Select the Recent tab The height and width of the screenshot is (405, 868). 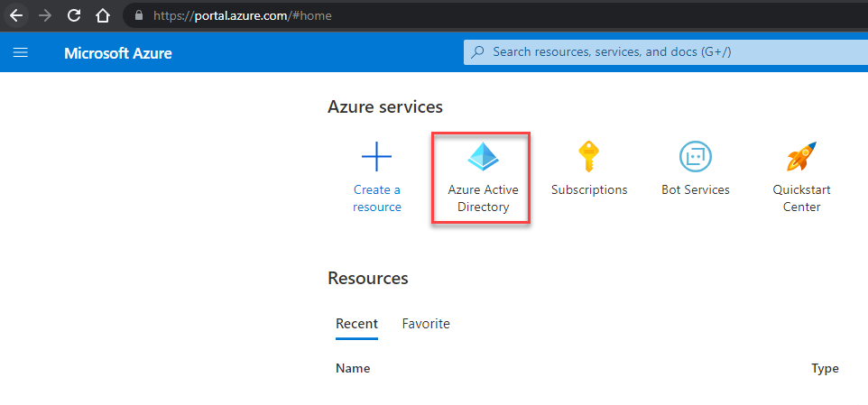pyautogui.click(x=356, y=324)
